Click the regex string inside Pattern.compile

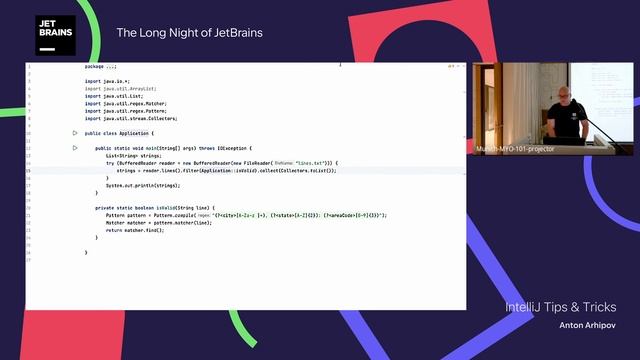[x=297, y=215]
